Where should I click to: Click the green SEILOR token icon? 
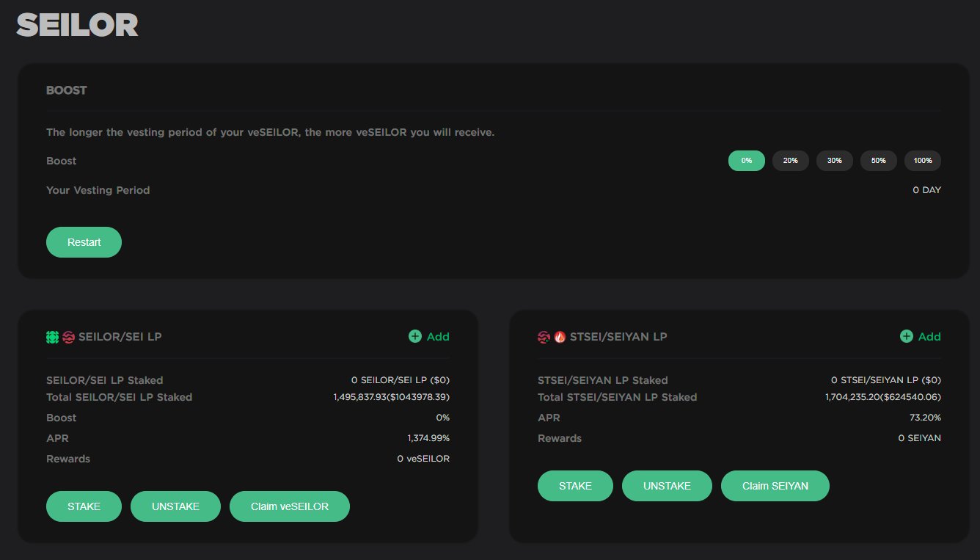coord(53,337)
